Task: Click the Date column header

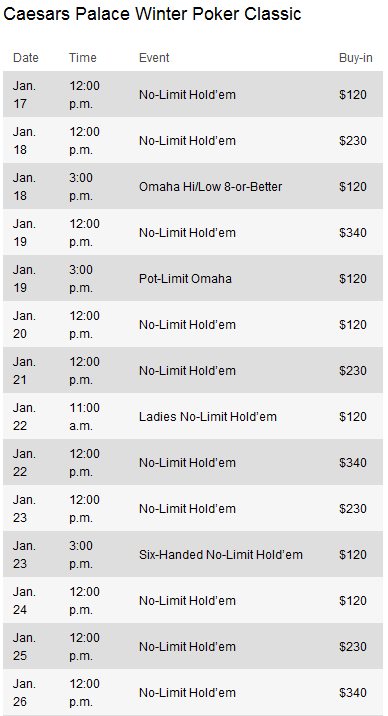Action: 26,58
